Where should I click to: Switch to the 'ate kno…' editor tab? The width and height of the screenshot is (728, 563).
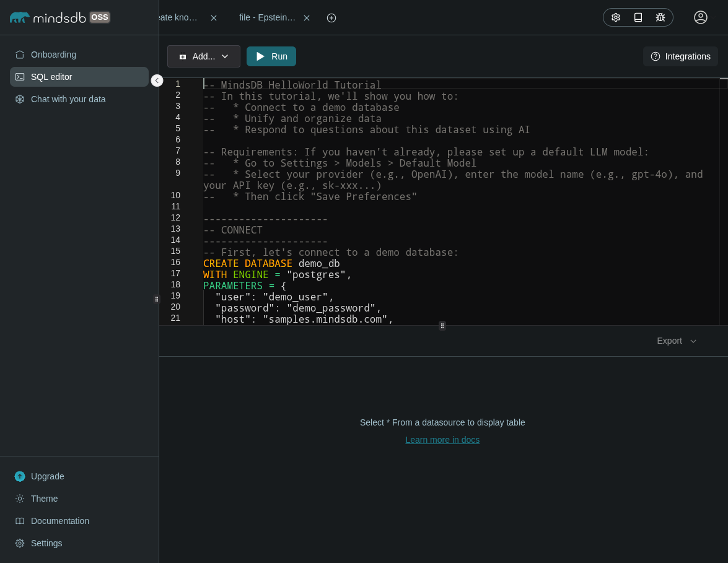pos(178,17)
